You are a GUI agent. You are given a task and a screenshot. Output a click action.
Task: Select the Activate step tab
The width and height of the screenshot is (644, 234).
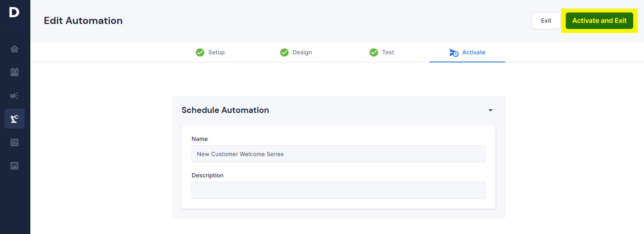pyautogui.click(x=467, y=52)
